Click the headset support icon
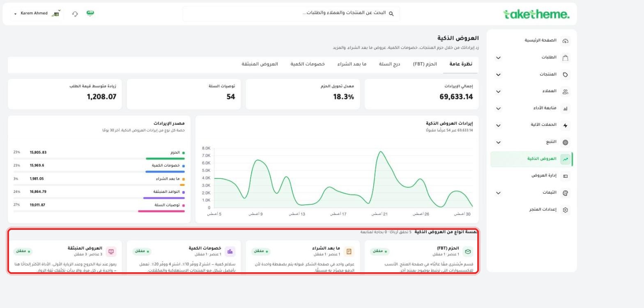Screen dimensions: 644x308 click(x=75, y=14)
